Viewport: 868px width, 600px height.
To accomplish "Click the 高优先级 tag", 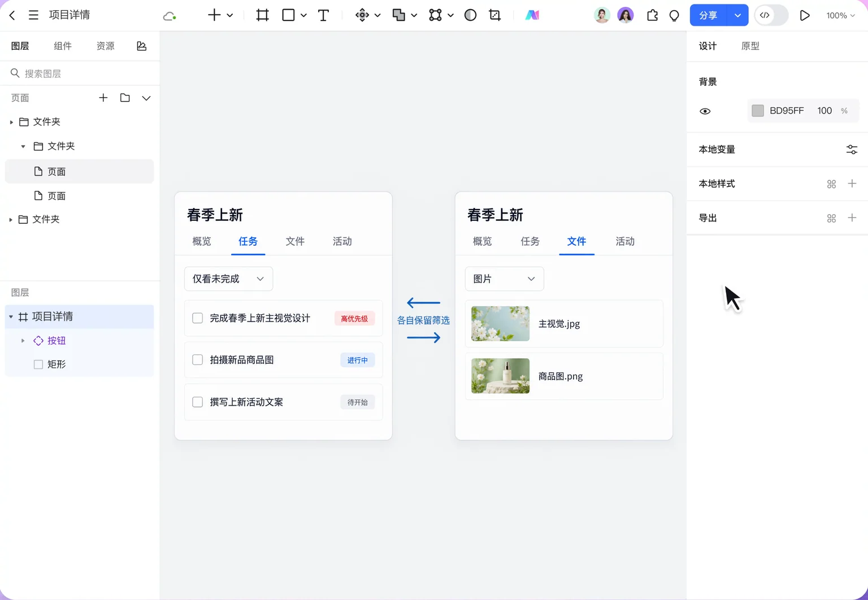I will point(354,319).
